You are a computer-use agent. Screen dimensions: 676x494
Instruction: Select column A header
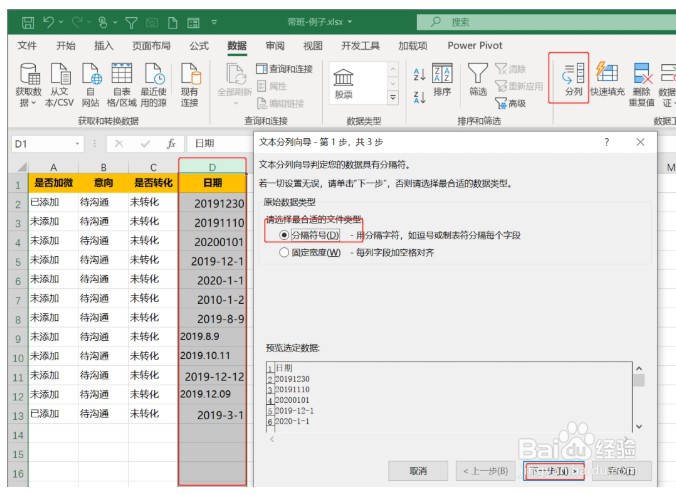click(53, 167)
